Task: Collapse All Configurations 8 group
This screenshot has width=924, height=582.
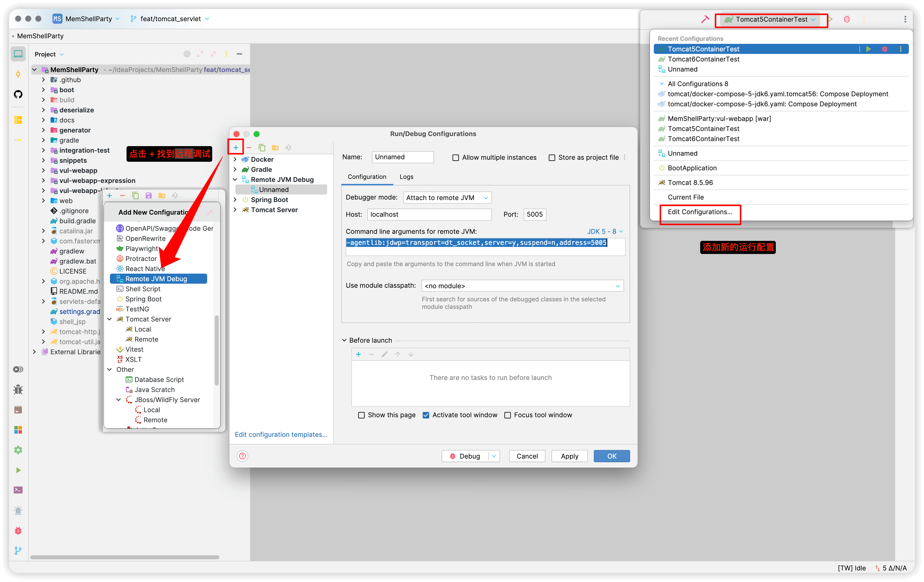Action: (x=662, y=84)
